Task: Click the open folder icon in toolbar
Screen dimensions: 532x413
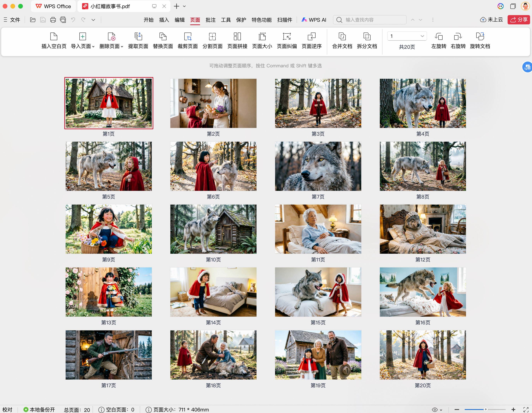Action: (x=33, y=20)
